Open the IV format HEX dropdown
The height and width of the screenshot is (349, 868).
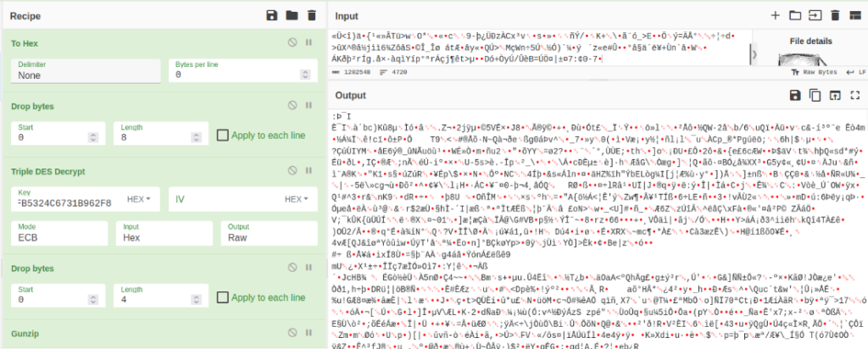tap(297, 198)
